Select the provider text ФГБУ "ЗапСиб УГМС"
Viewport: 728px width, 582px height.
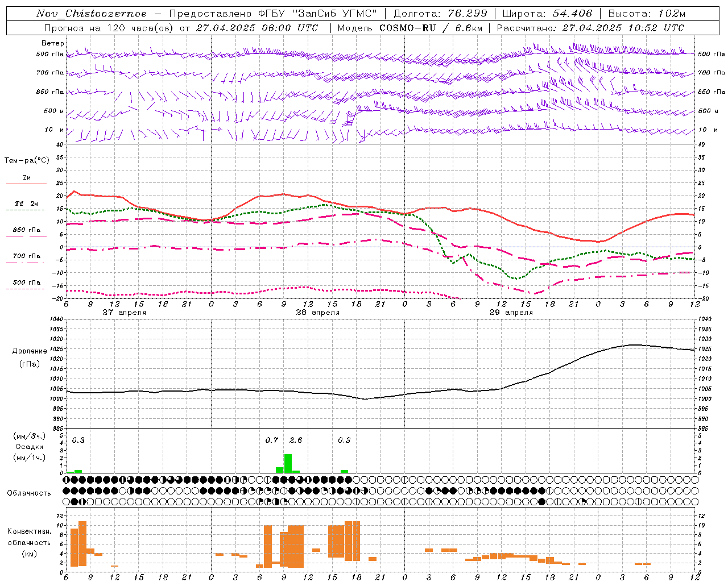click(317, 14)
